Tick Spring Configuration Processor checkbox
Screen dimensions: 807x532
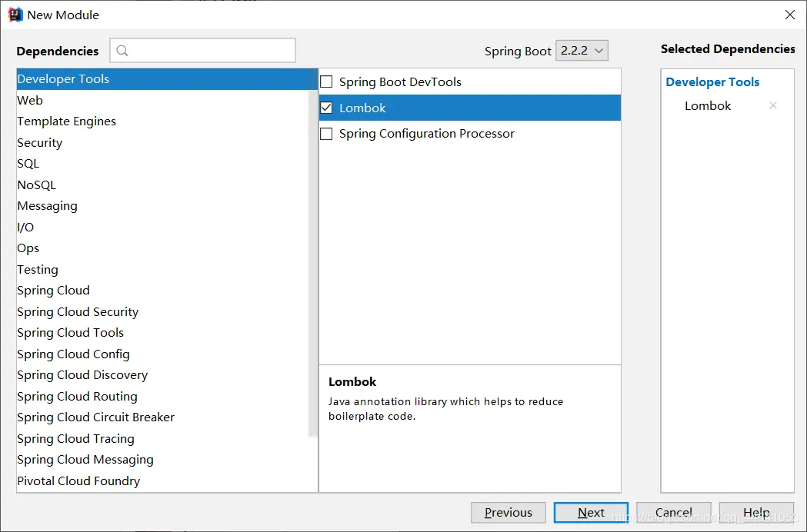pyautogui.click(x=326, y=134)
